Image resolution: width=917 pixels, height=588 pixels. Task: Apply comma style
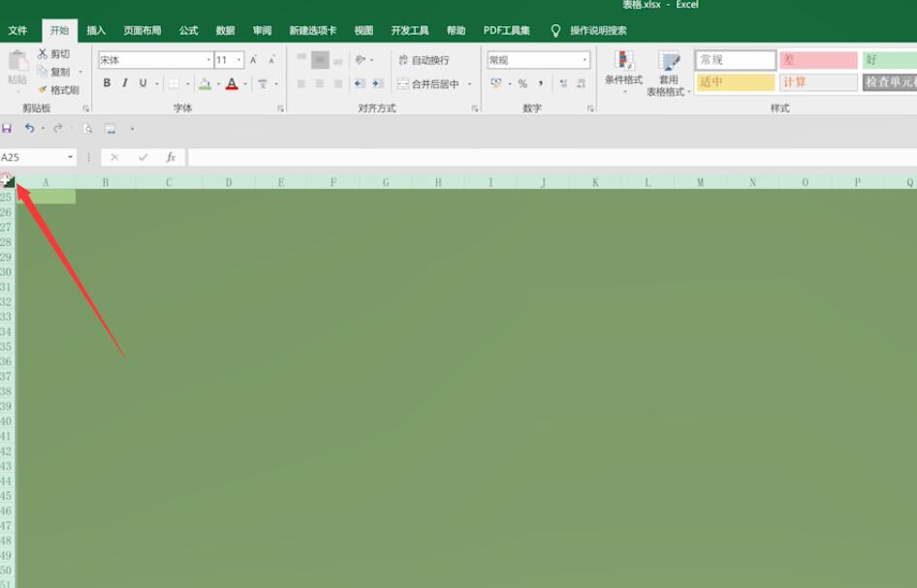pos(541,83)
